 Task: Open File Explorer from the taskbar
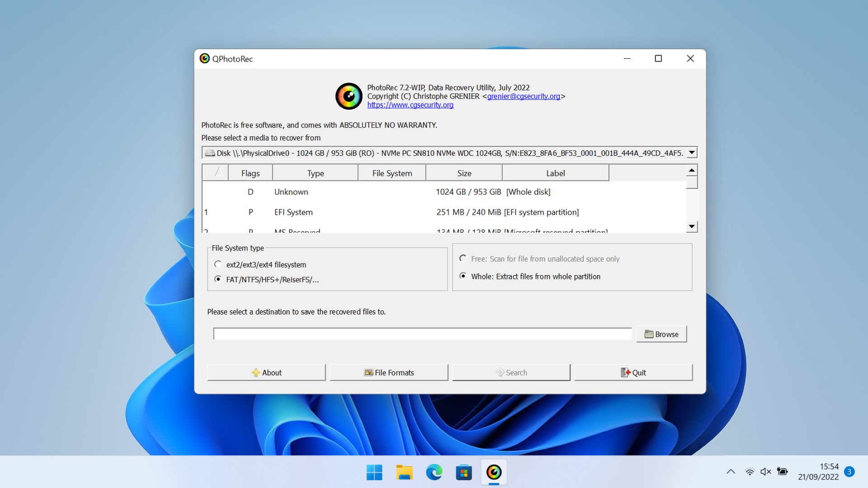(x=404, y=473)
